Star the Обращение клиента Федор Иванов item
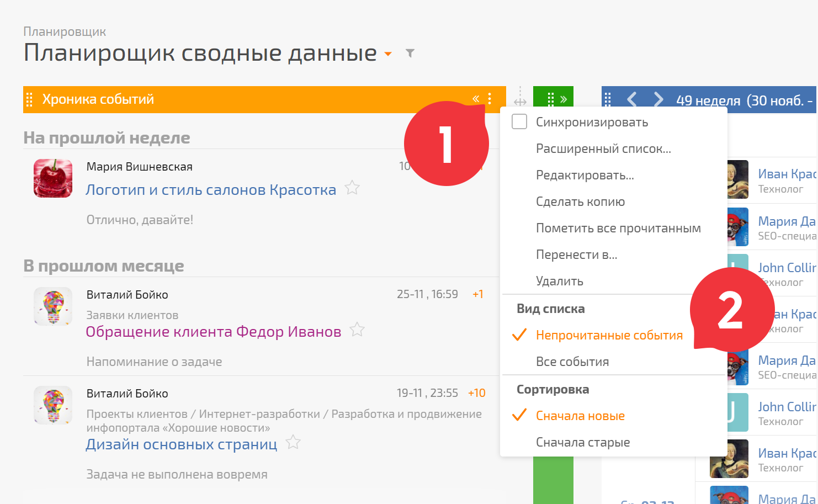This screenshot has width=818, height=504. click(x=357, y=330)
